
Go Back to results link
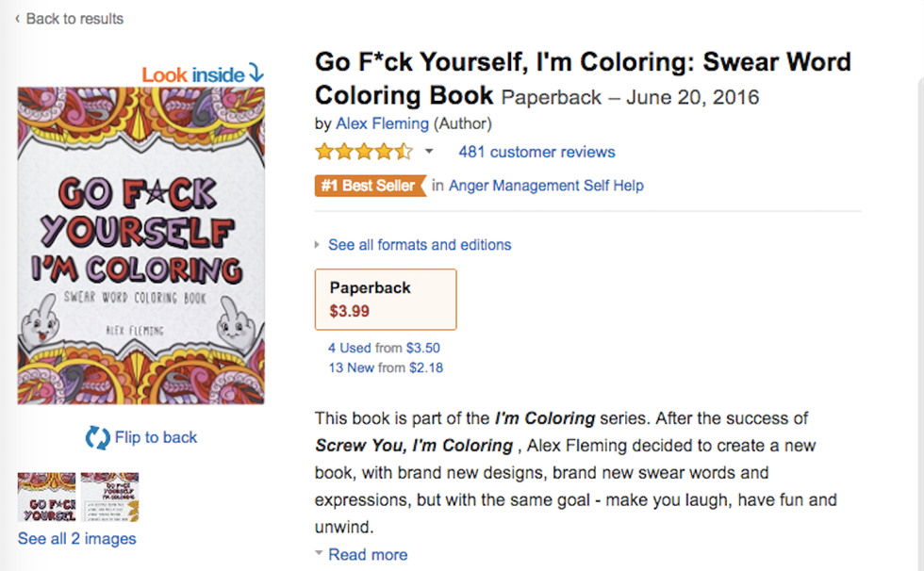[x=74, y=19]
